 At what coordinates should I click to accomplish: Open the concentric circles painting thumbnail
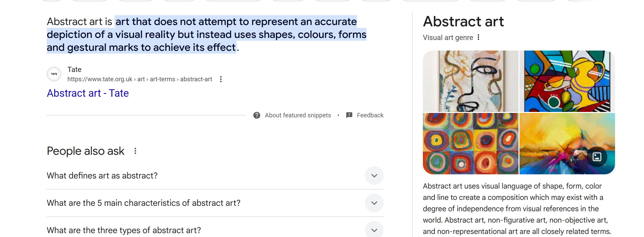tap(470, 144)
